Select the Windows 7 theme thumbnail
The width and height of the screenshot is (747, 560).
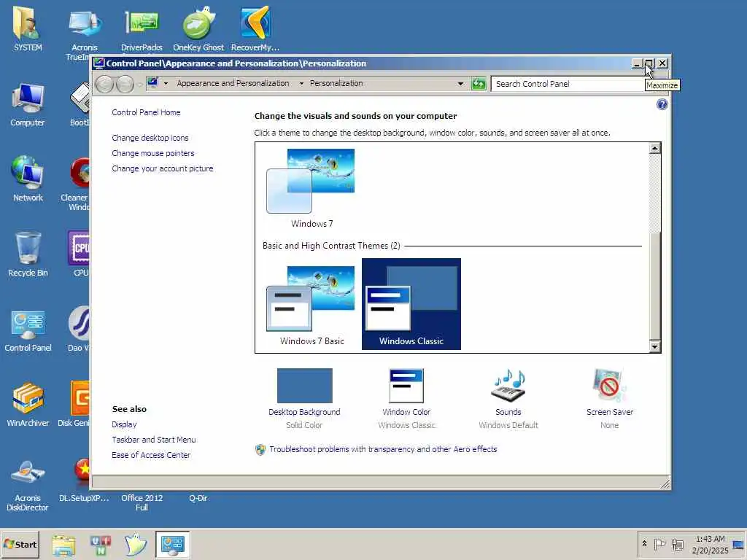[311, 188]
